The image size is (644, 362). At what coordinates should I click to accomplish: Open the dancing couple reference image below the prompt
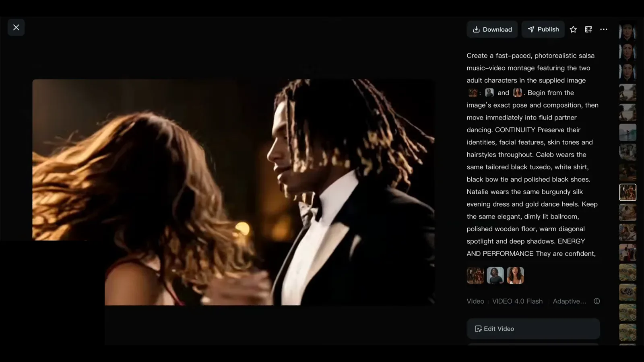pos(475,276)
